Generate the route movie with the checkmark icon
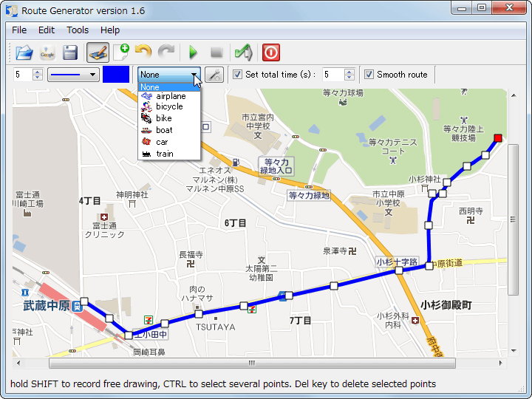 tap(244, 52)
